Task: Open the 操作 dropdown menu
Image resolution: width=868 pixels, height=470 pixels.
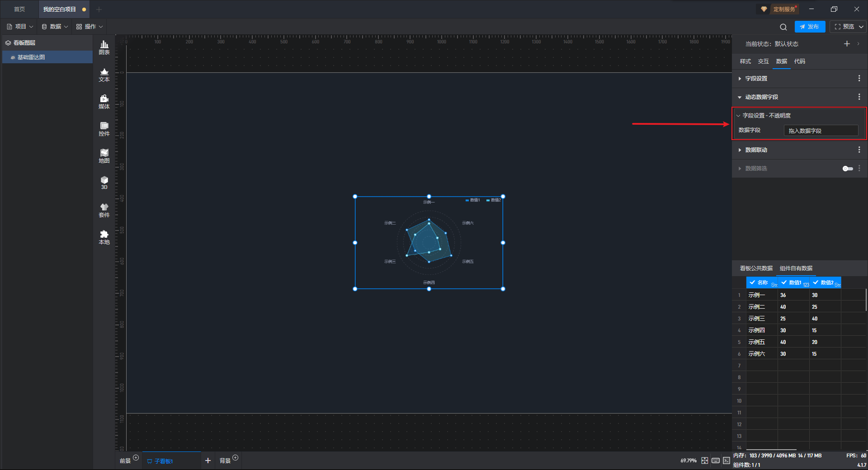Action: (x=90, y=27)
